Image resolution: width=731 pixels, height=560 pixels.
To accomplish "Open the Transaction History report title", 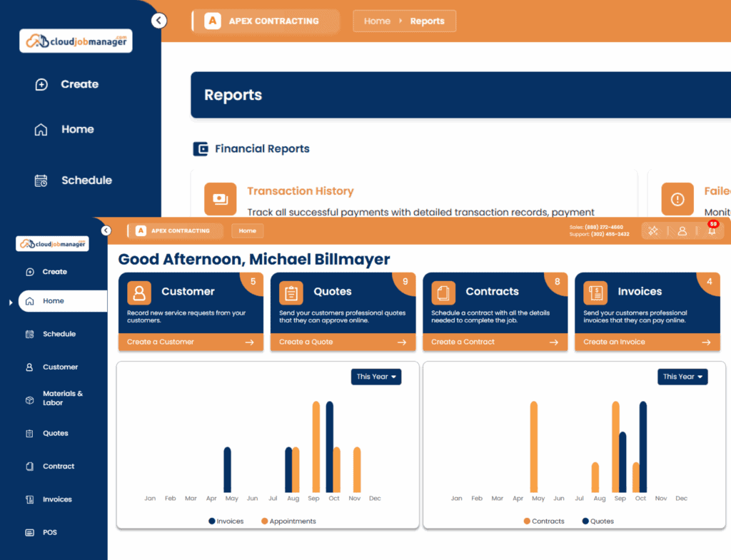I will point(300,191).
